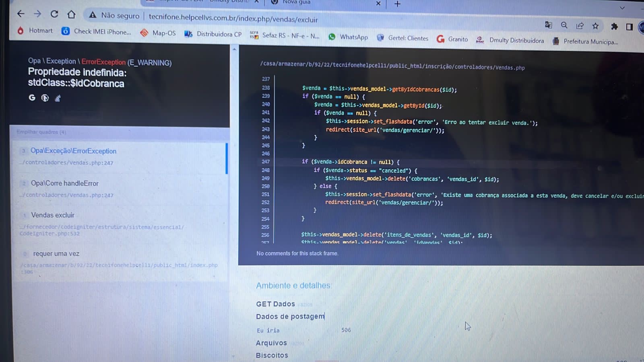Viewport: 644px width, 362px height.
Task: Select the Vendas excluir stack frame
Action: click(53, 215)
